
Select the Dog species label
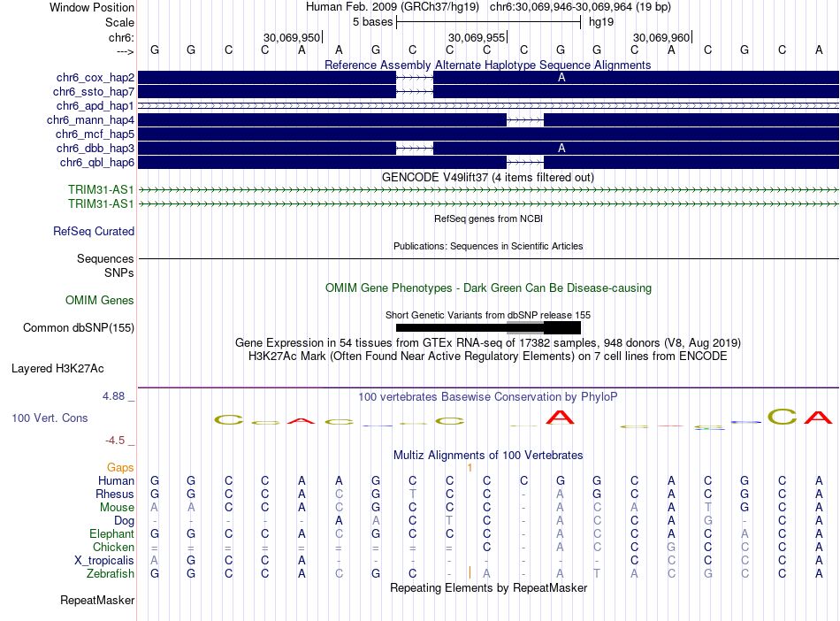coord(125,521)
